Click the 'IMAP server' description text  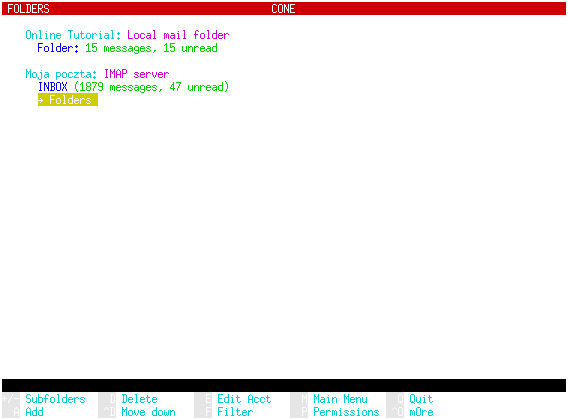(x=137, y=74)
